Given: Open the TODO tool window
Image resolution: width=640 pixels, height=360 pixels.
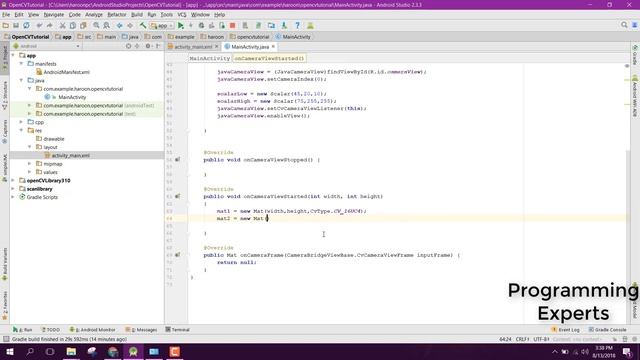Looking at the screenshot, I should click(51, 329).
